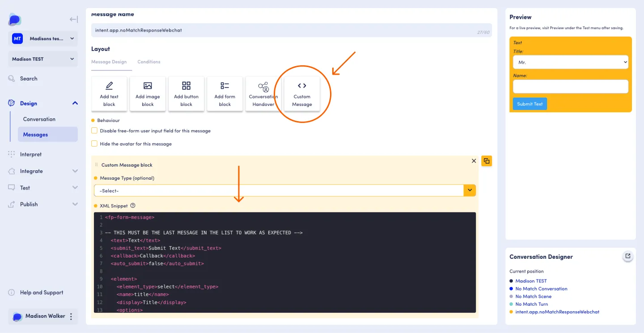Switch to the Message Design tab
Image resolution: width=644 pixels, height=333 pixels.
109,62
